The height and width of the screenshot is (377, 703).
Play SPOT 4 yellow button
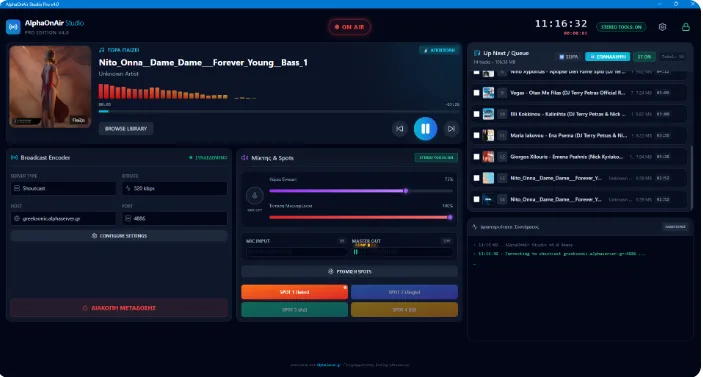click(404, 310)
